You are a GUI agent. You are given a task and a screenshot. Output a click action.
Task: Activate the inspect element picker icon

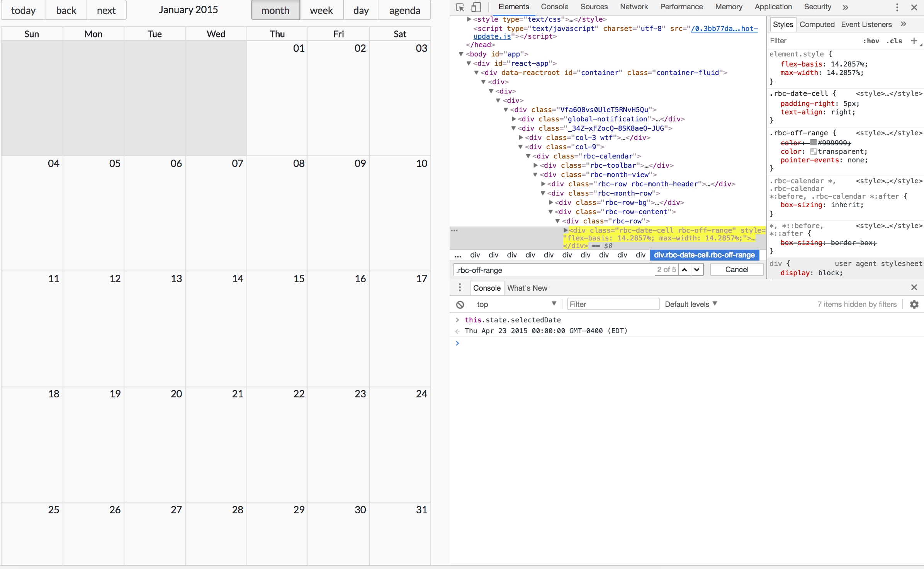click(460, 7)
